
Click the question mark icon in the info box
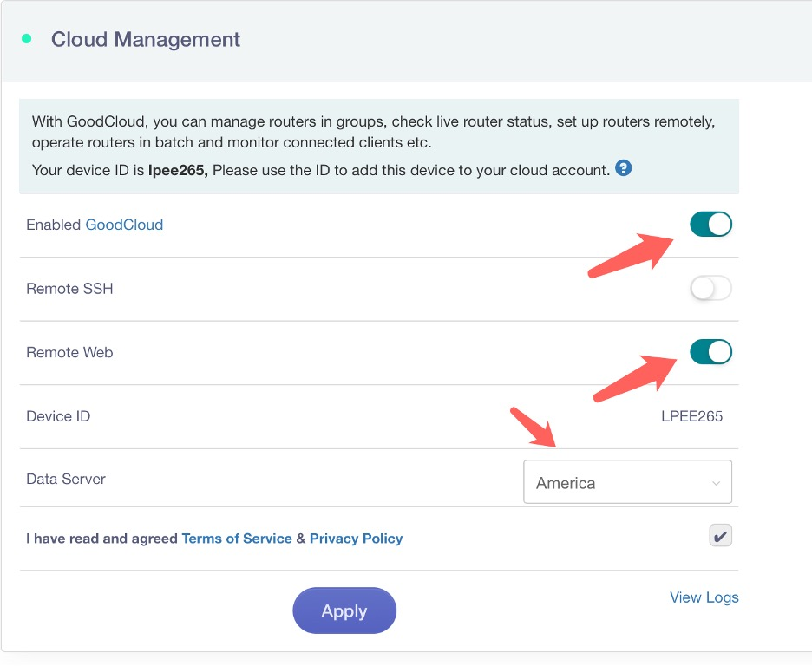[x=623, y=168]
